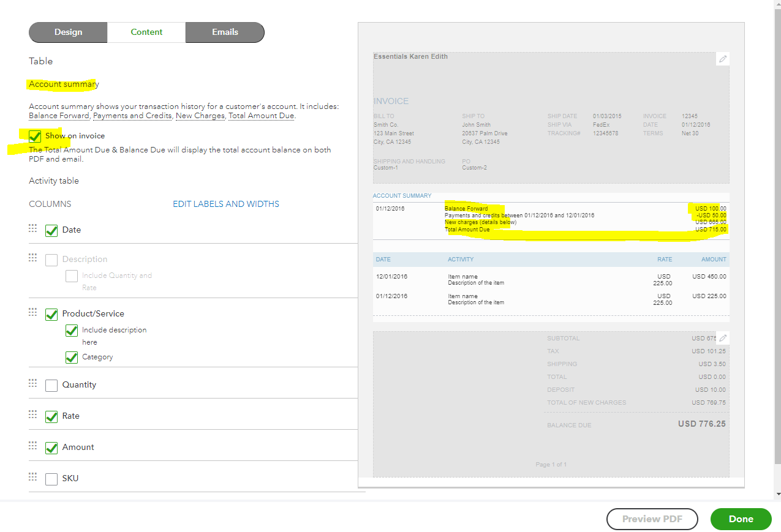Click the pencil edit icon on invoice header
781x532 pixels.
point(723,59)
